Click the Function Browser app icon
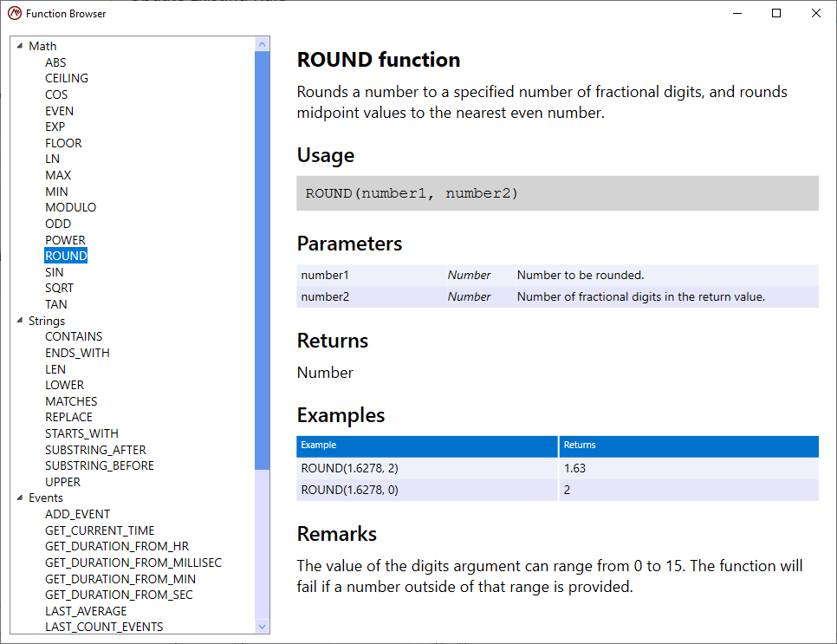This screenshot has height=644, width=837. pyautogui.click(x=15, y=13)
